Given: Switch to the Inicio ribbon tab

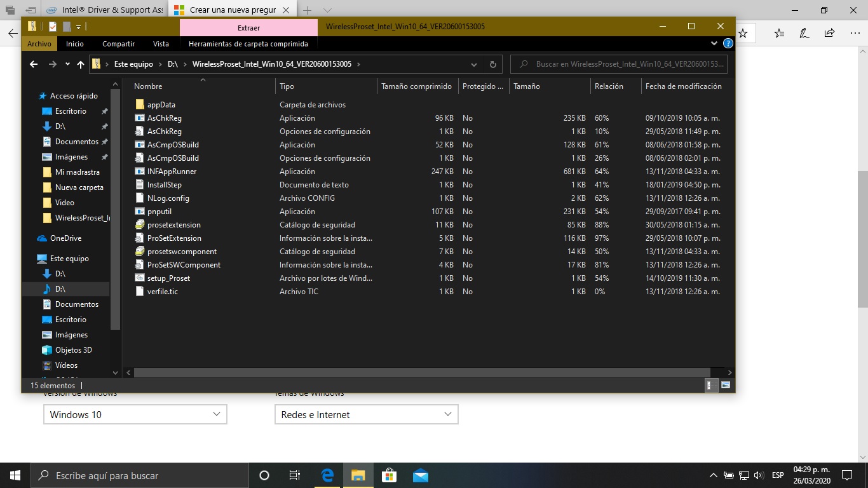Looking at the screenshot, I should click(75, 44).
